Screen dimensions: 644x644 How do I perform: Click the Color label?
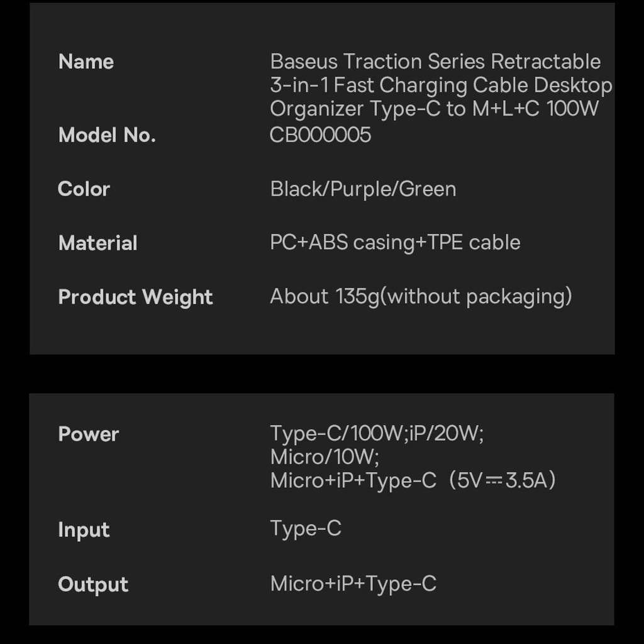click(x=84, y=189)
